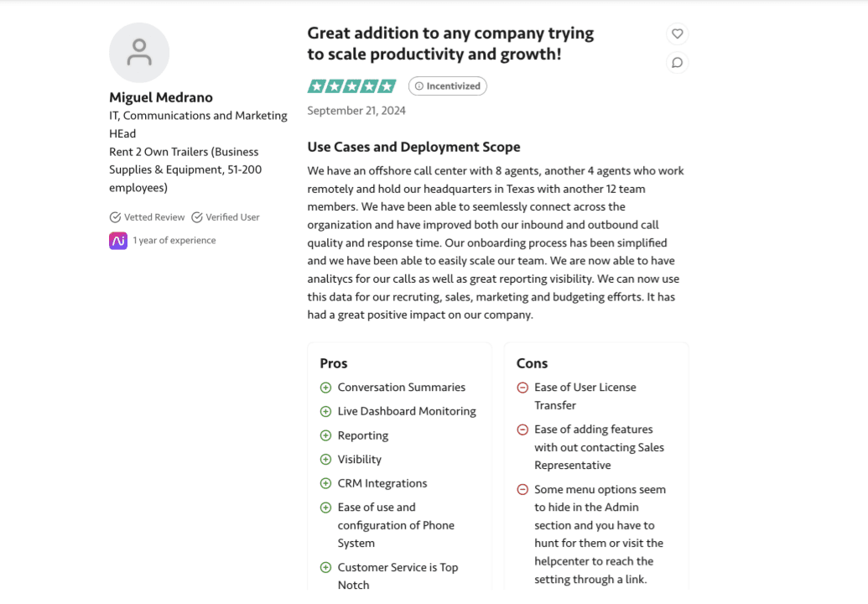Click the plus icon beside Live Dashboard Monitoring
Image resolution: width=868 pixels, height=604 pixels.
point(325,412)
